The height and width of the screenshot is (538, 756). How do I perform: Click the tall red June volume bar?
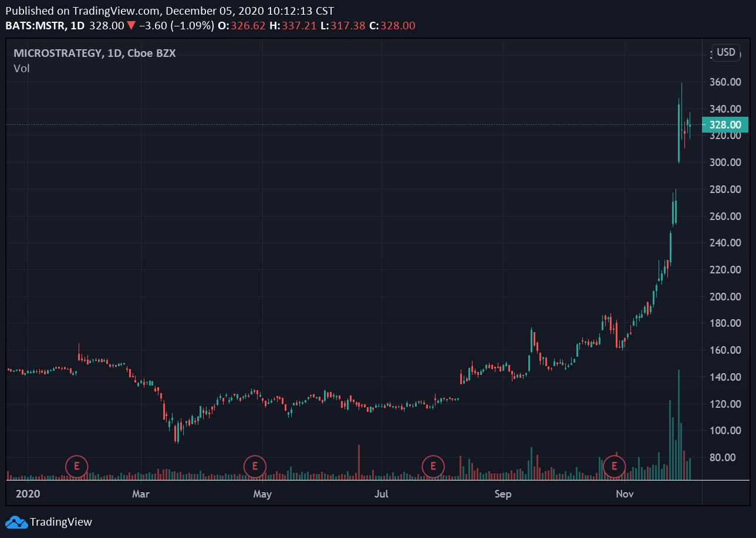point(359,462)
